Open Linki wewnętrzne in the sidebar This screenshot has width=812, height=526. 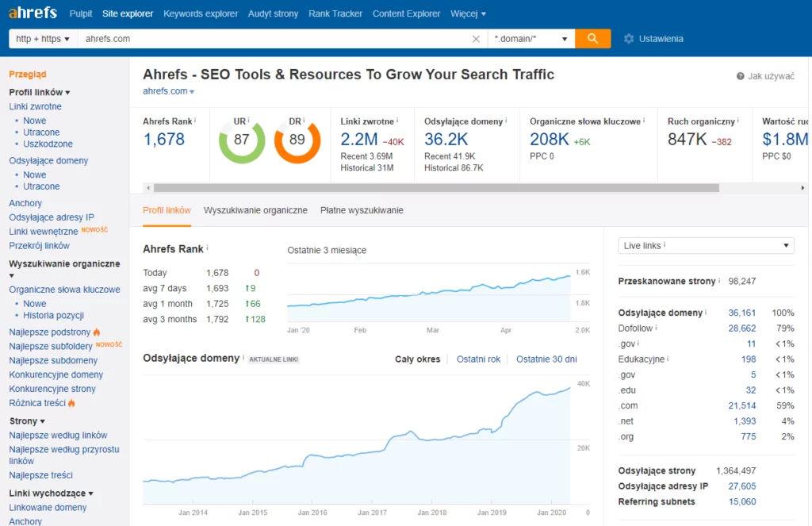click(x=44, y=231)
